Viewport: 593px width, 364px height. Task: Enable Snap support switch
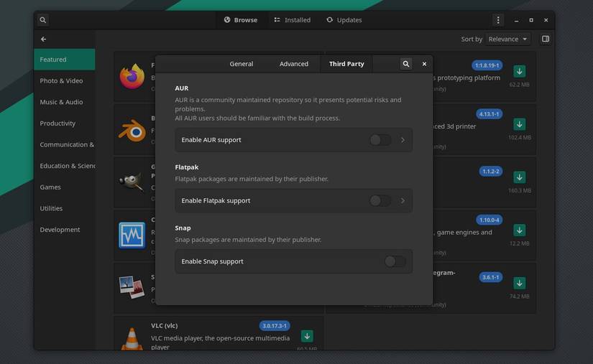395,261
